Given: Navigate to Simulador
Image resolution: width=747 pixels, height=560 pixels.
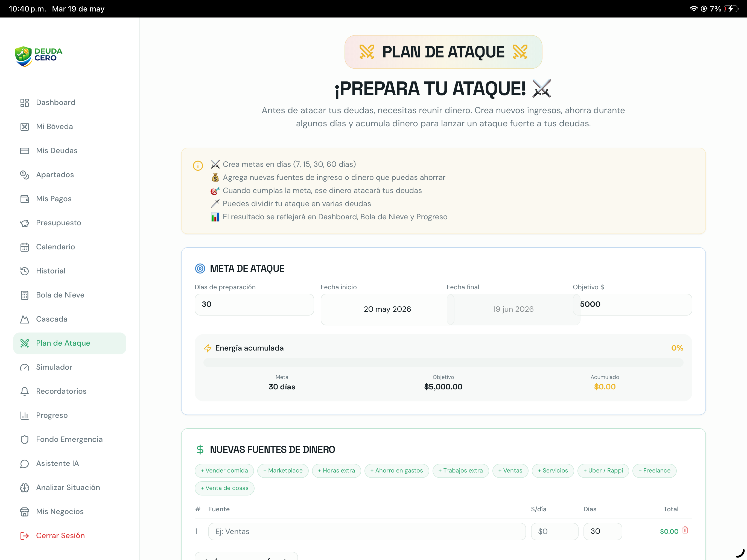Looking at the screenshot, I should (x=69, y=367).
